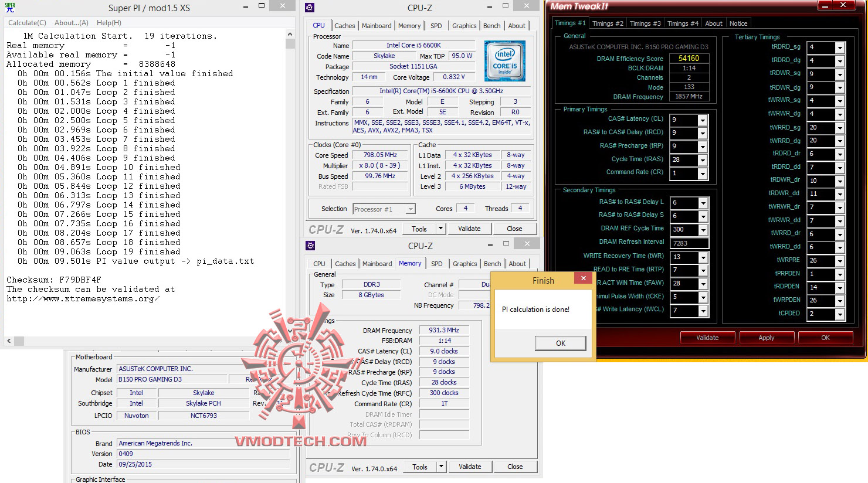Open the Cycle Time (tRAS) dropdown in Mem TweakIt
868x483 pixels.
pyautogui.click(x=703, y=161)
